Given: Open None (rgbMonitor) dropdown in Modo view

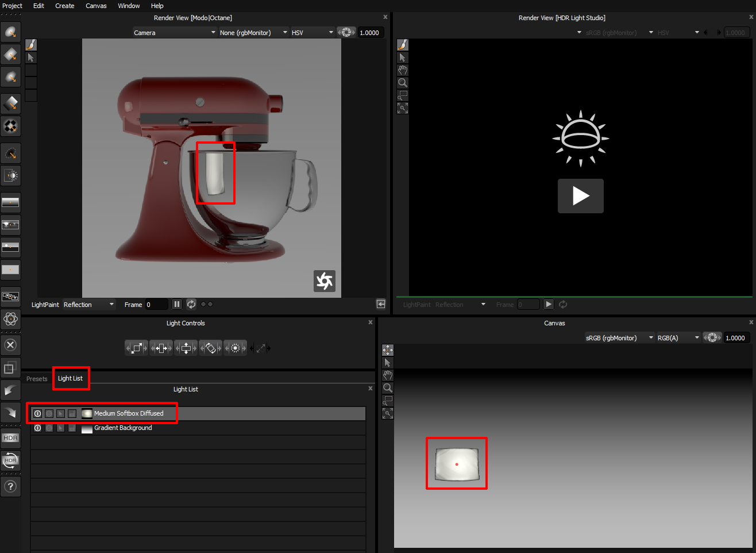Looking at the screenshot, I should 253,33.
